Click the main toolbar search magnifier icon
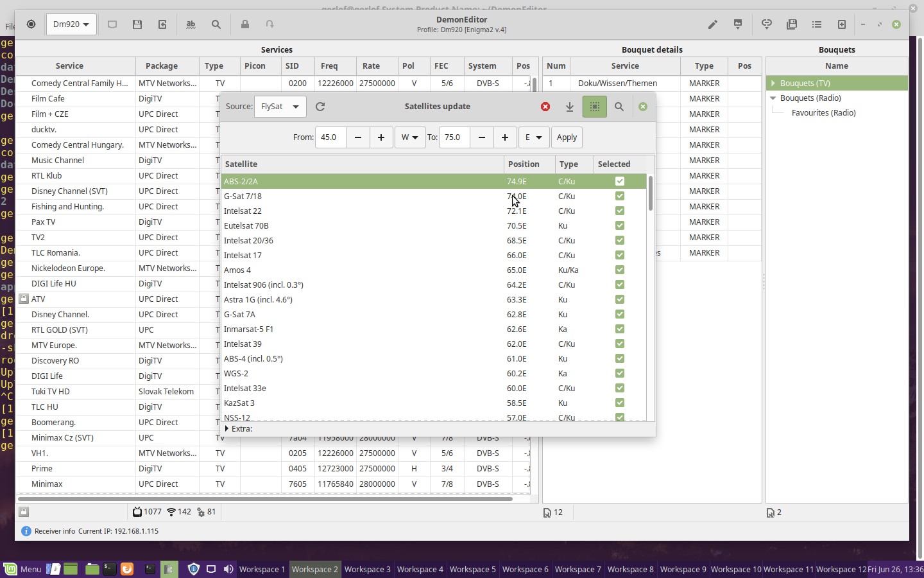 click(216, 24)
